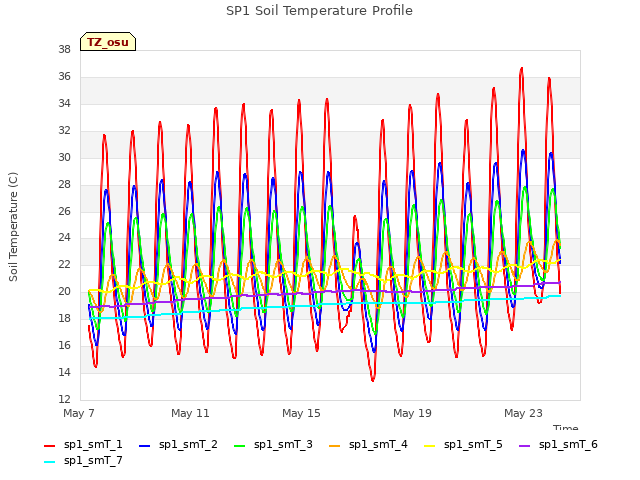
Task: Toggle sp1_smT_6 legend entry
Action: click(558, 444)
